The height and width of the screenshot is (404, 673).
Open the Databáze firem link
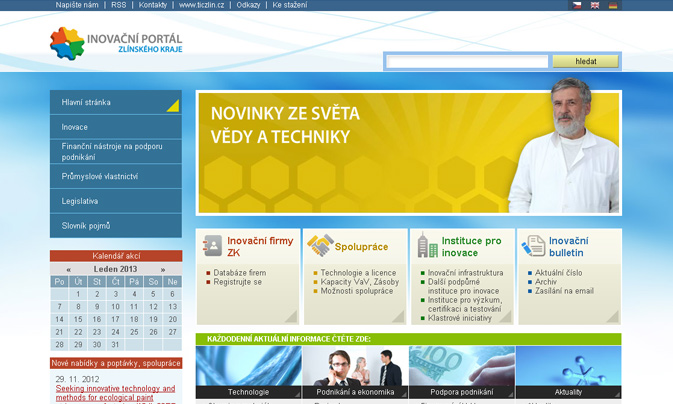click(x=240, y=273)
